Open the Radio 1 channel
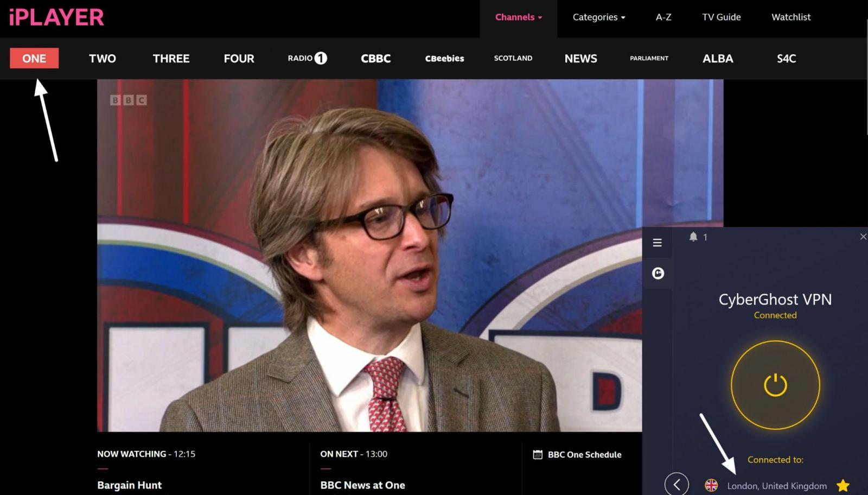 tap(308, 58)
